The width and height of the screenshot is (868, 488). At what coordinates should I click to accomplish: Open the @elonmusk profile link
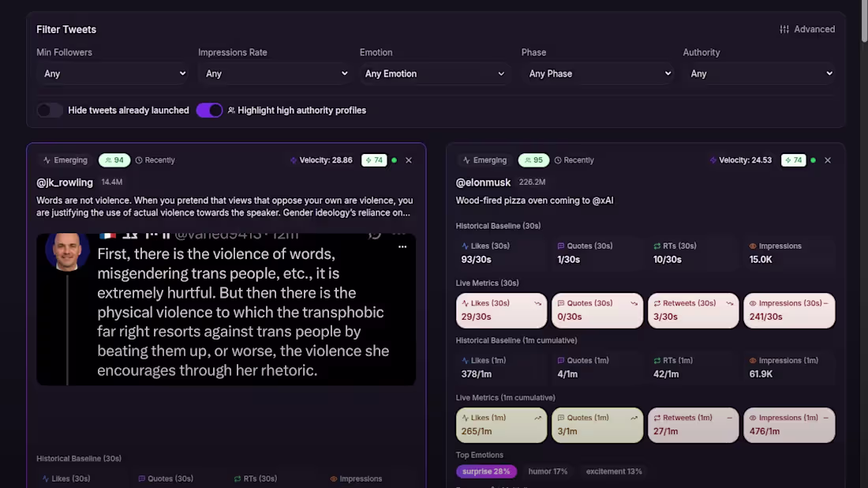(483, 182)
